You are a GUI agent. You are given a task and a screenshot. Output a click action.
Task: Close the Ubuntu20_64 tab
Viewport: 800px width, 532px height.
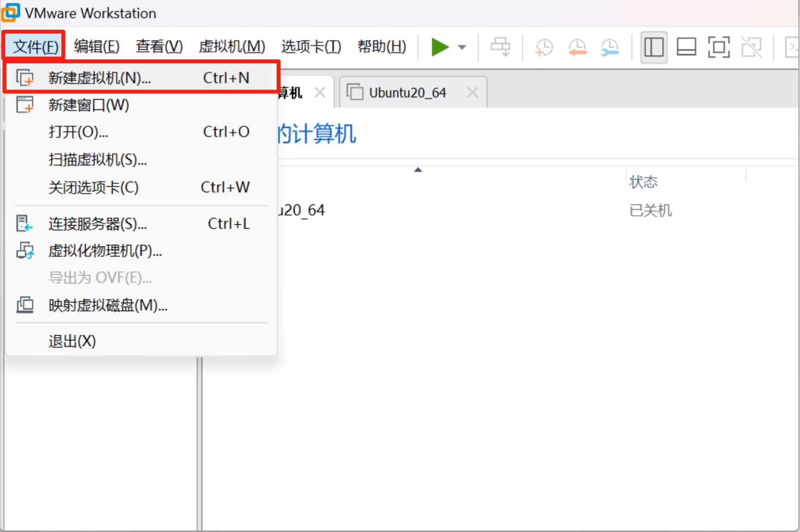click(x=473, y=92)
